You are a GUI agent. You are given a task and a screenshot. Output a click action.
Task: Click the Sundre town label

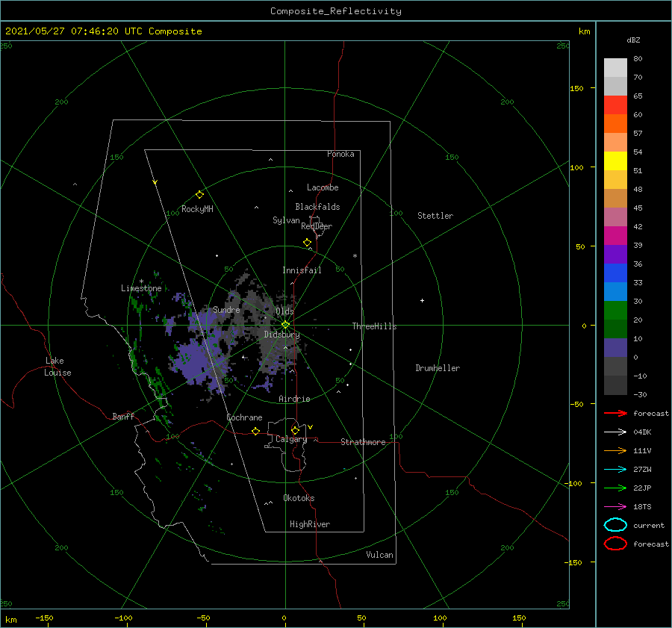tap(226, 309)
